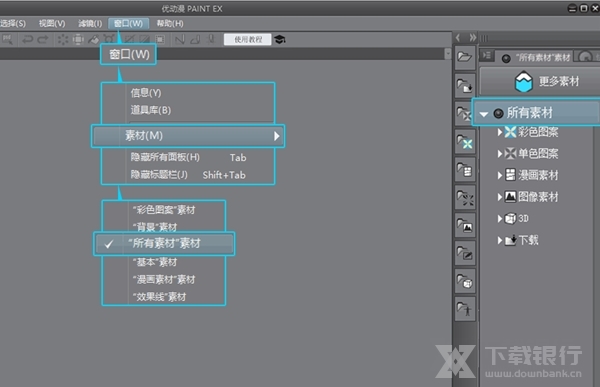Collapse the 所有素材 tree root

(x=484, y=114)
